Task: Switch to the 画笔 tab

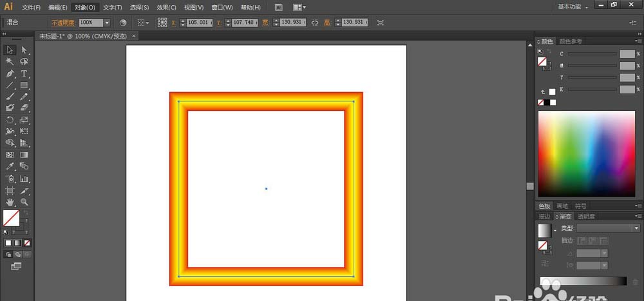Action: pyautogui.click(x=562, y=206)
